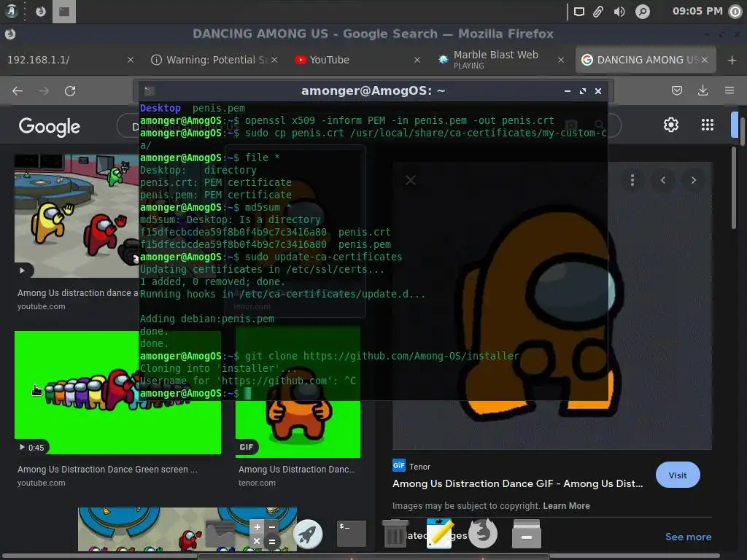Open Google settings gear

point(671,125)
